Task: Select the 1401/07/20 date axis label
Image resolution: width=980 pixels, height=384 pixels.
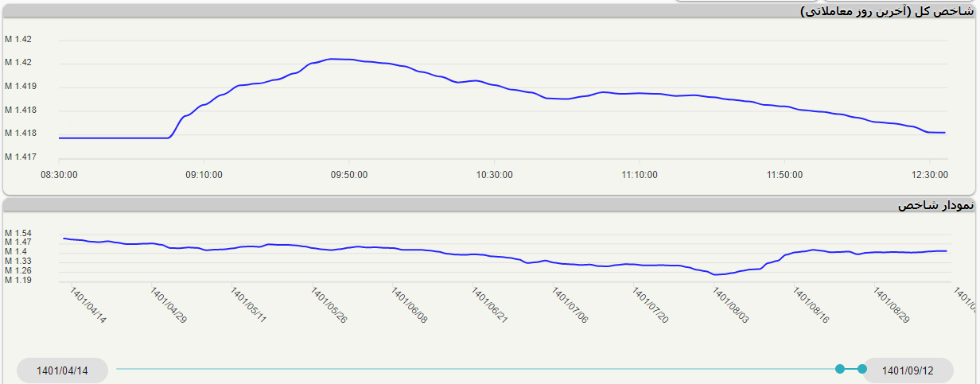Action: pyautogui.click(x=650, y=305)
